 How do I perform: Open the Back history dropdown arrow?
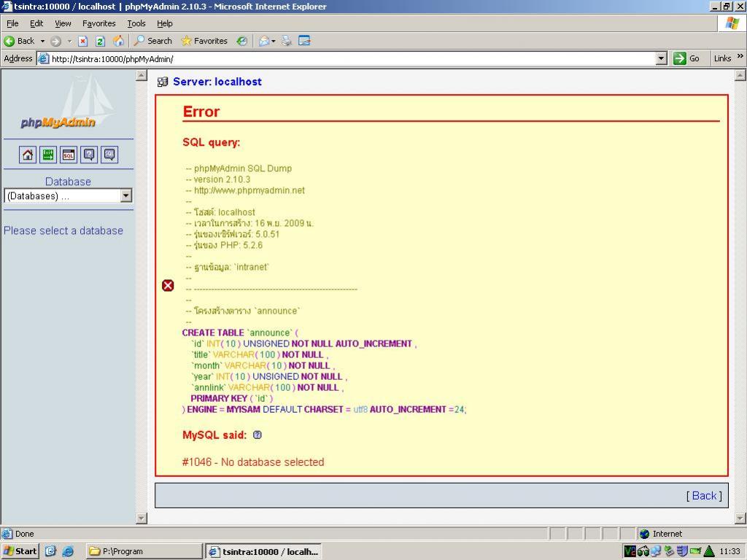pos(42,41)
